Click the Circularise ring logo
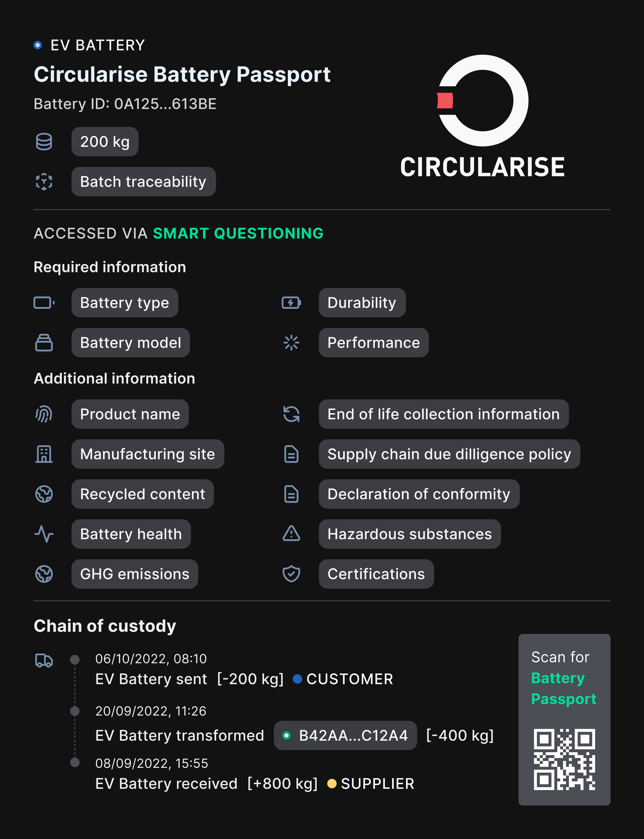This screenshot has height=839, width=644. pyautogui.click(x=483, y=100)
